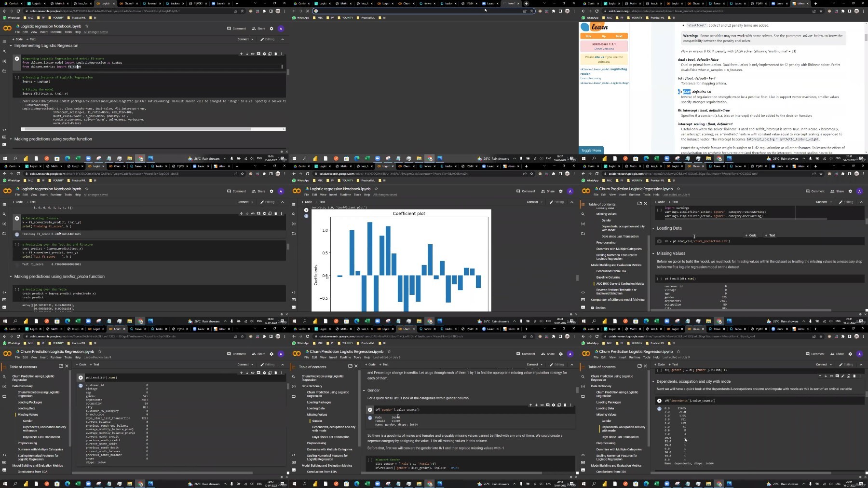Move import cell up in Implementing Logistic Regression window
The image size is (868, 488).
241,54
